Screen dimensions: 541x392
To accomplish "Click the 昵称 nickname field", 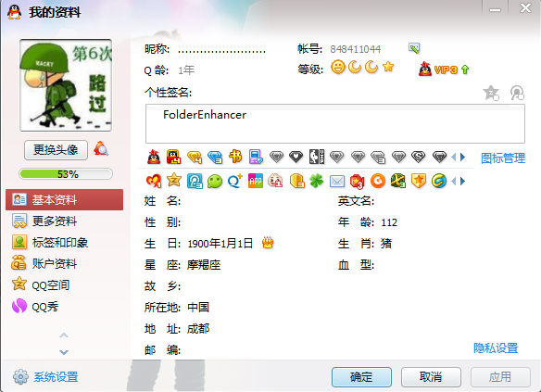I will (221, 50).
